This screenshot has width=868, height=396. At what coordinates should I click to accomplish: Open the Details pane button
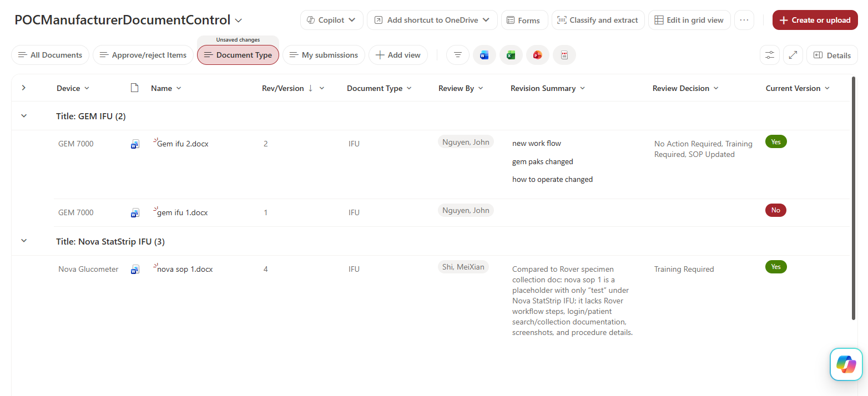point(832,55)
